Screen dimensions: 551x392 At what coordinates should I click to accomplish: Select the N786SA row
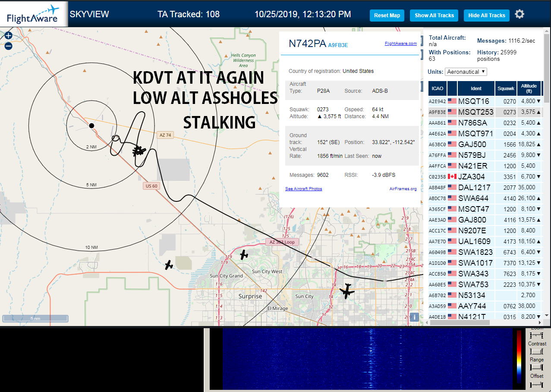(485, 122)
